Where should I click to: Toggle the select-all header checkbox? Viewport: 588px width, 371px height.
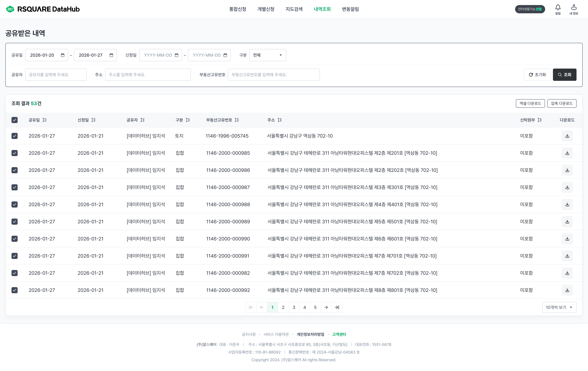[14, 120]
